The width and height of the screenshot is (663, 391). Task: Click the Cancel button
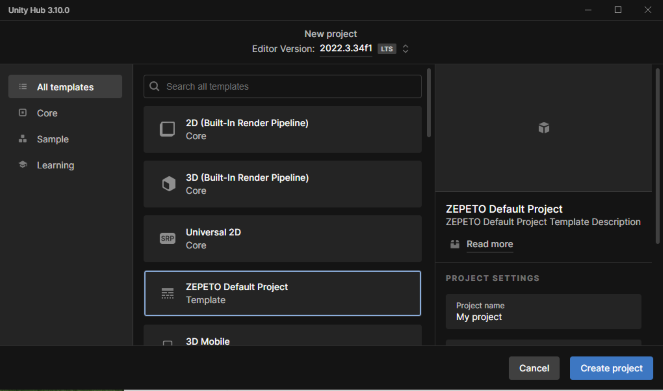pyautogui.click(x=534, y=368)
